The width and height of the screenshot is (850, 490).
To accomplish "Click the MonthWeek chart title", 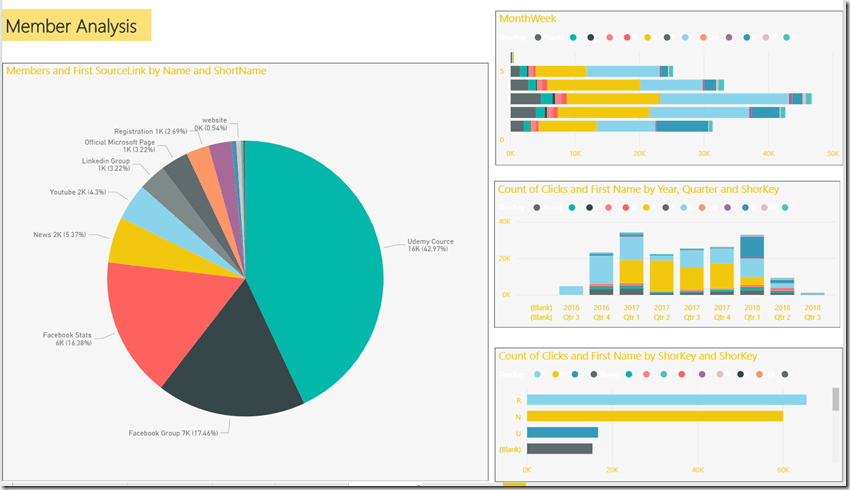I will (x=528, y=18).
